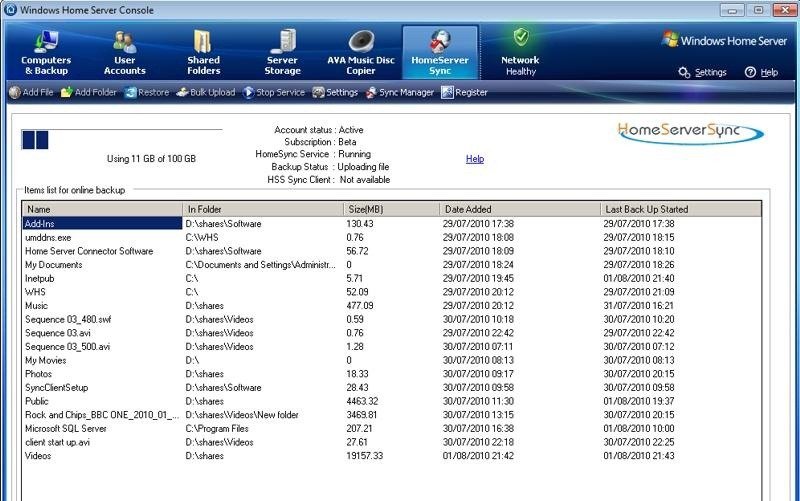Select the HomeServer Sync tab
Viewport: 800px width, 501px height.
click(440, 53)
